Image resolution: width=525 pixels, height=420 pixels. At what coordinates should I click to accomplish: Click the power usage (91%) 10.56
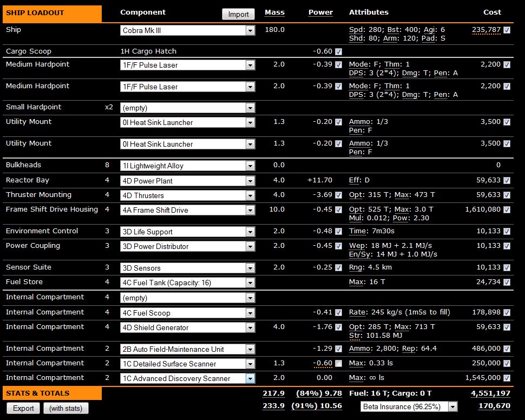click(x=317, y=406)
